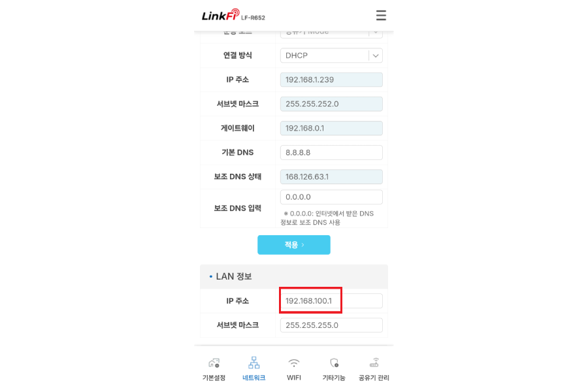Expand the 연결 방식 DHCP dropdown
This screenshot has width=588, height=392.
[x=331, y=56]
